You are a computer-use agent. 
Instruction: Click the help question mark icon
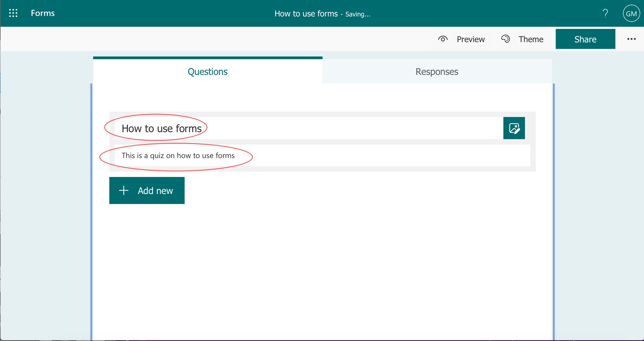click(x=605, y=13)
